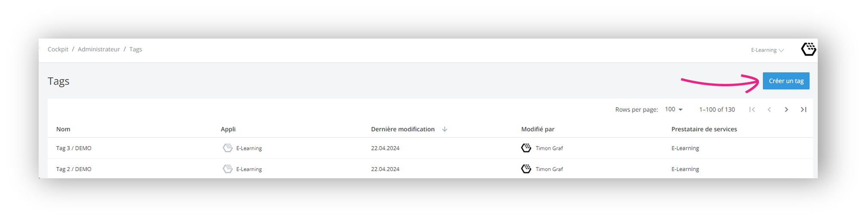Sort by the Appli column header
The image size is (868, 222).
click(228, 129)
